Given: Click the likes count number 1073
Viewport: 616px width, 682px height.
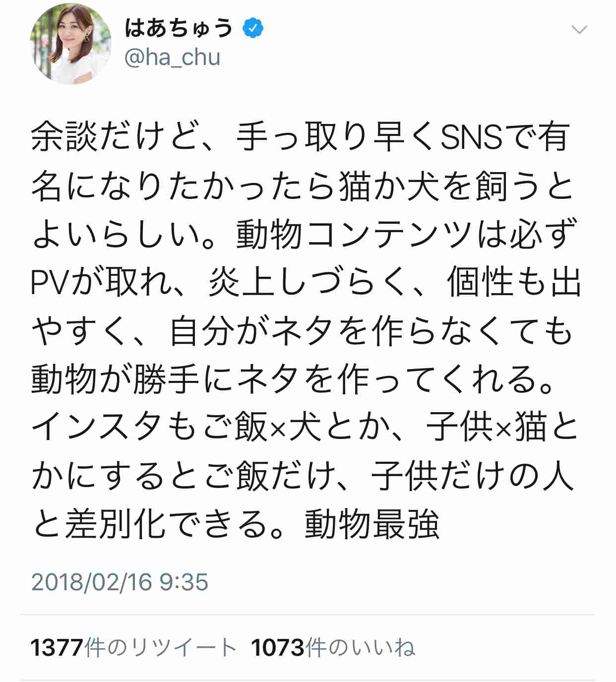Looking at the screenshot, I should pyautogui.click(x=278, y=647).
